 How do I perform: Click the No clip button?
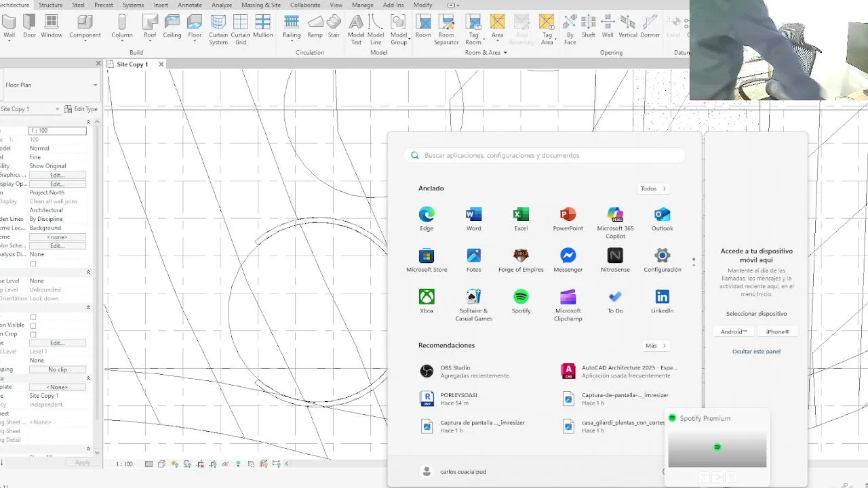(58, 369)
